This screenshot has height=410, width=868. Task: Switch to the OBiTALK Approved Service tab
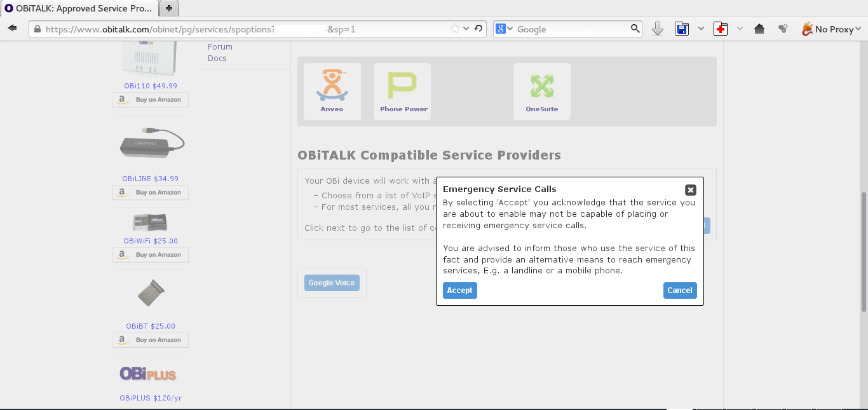pyautogui.click(x=78, y=8)
